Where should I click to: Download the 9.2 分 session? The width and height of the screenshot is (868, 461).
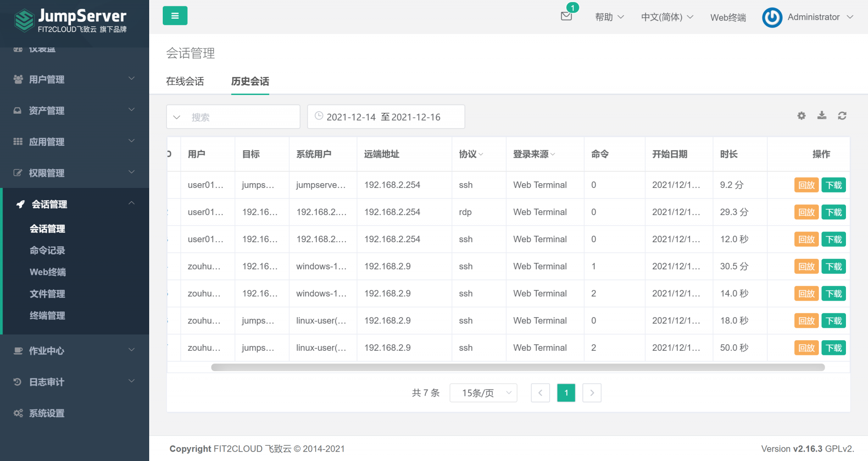[x=834, y=185]
